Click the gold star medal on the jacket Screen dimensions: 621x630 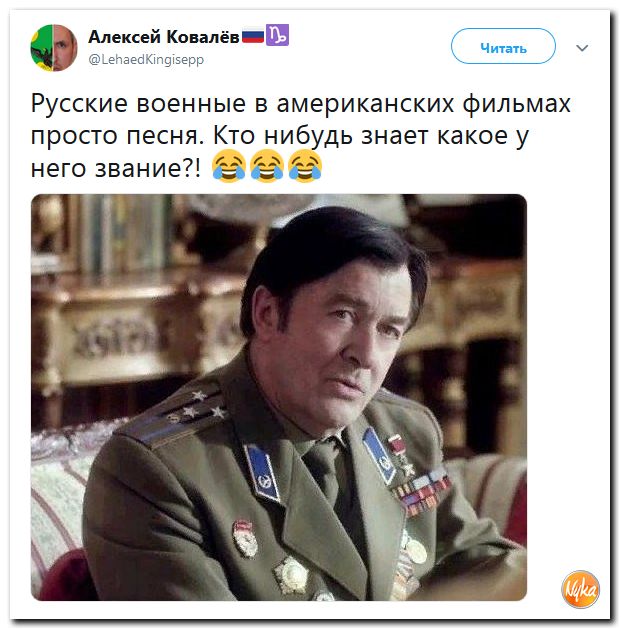(x=401, y=456)
